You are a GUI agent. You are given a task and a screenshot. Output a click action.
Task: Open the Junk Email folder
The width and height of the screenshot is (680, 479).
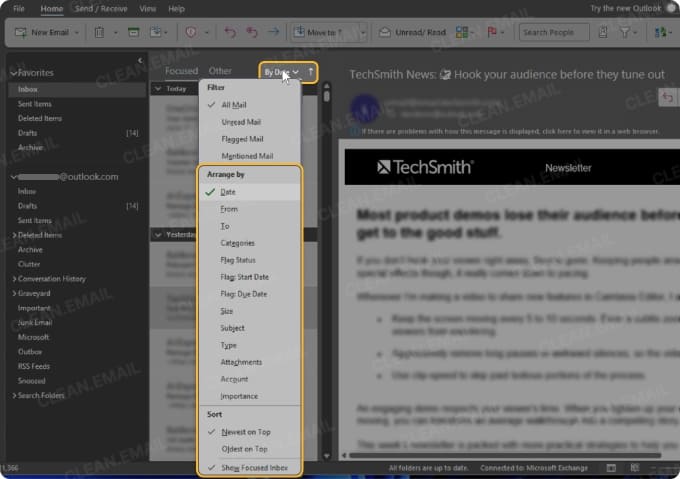(35, 323)
